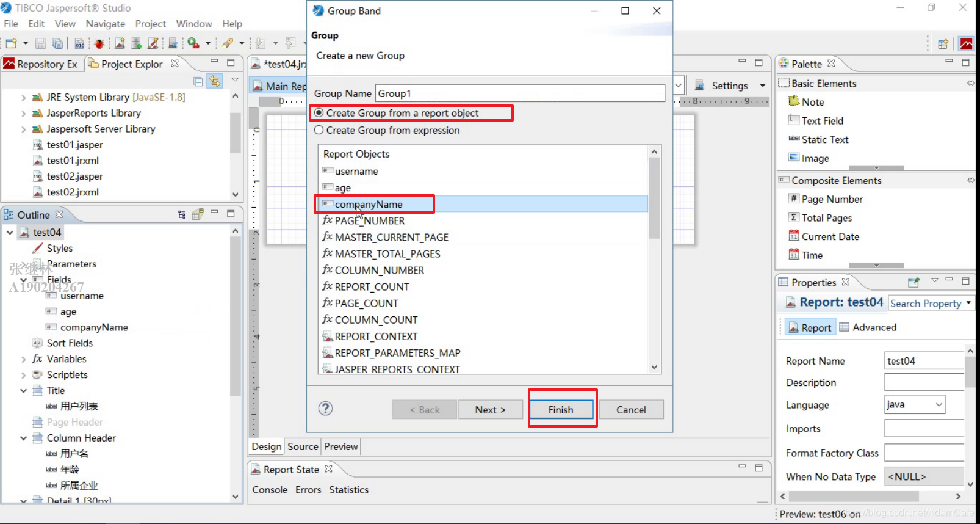
Task: Select Create Group from a report object
Action: point(319,113)
